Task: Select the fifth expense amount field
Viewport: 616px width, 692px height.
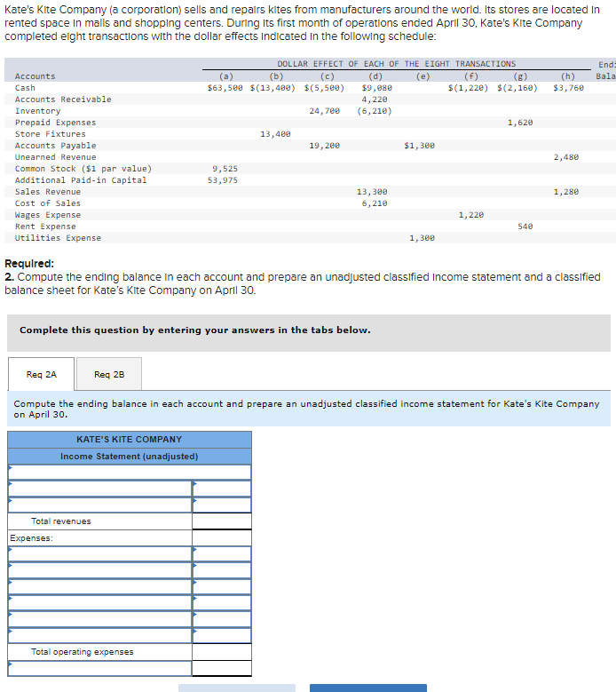Action: coord(222,619)
